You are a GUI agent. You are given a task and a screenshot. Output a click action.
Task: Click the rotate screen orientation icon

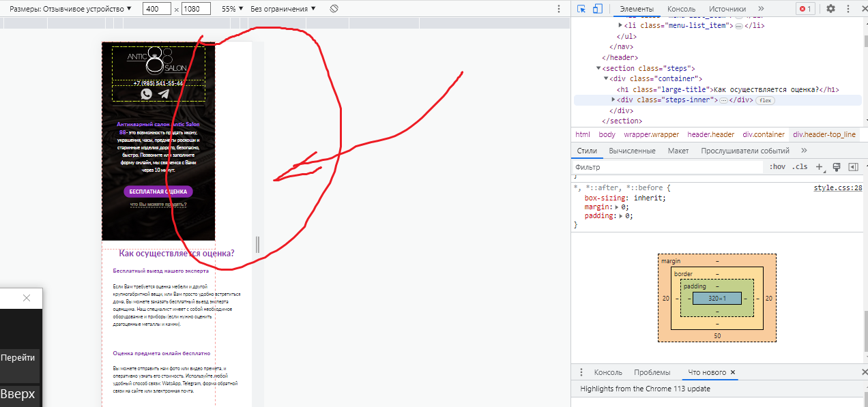pos(334,9)
